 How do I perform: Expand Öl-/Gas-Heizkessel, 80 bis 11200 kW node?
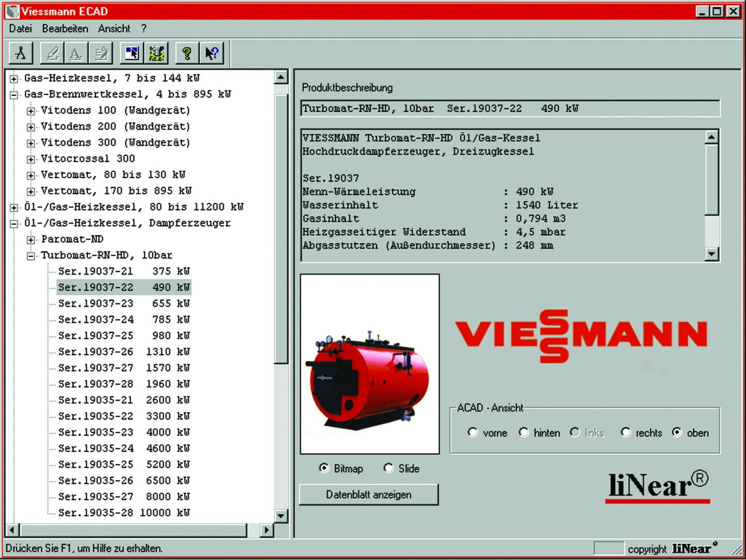(14, 208)
